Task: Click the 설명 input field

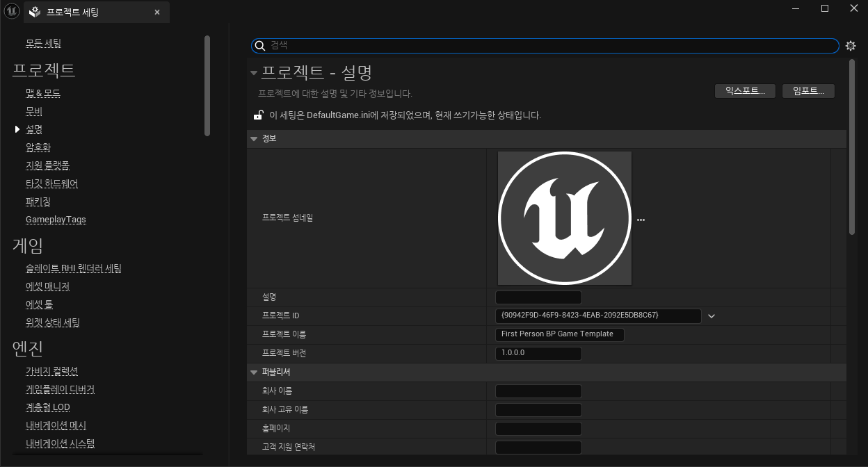Action: click(x=538, y=297)
